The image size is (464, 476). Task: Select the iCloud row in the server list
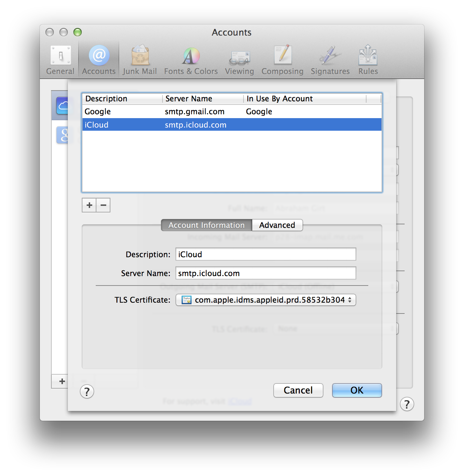pyautogui.click(x=232, y=125)
